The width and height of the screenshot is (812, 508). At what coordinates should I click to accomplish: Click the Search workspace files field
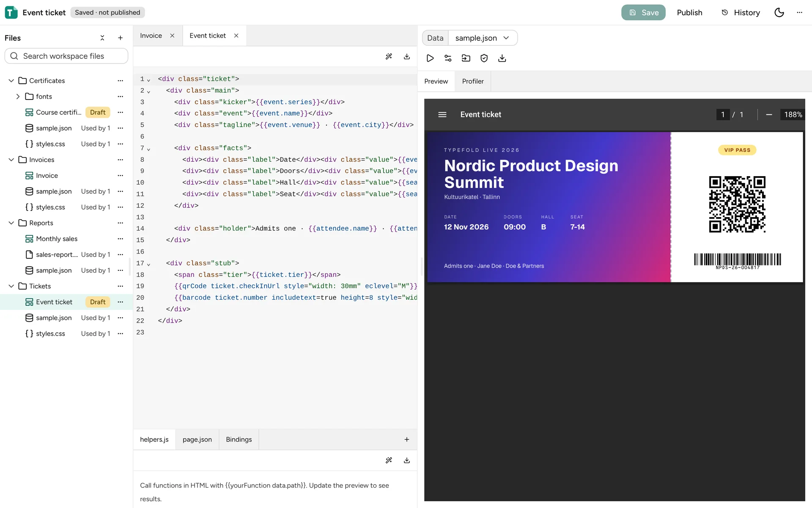[x=66, y=56]
